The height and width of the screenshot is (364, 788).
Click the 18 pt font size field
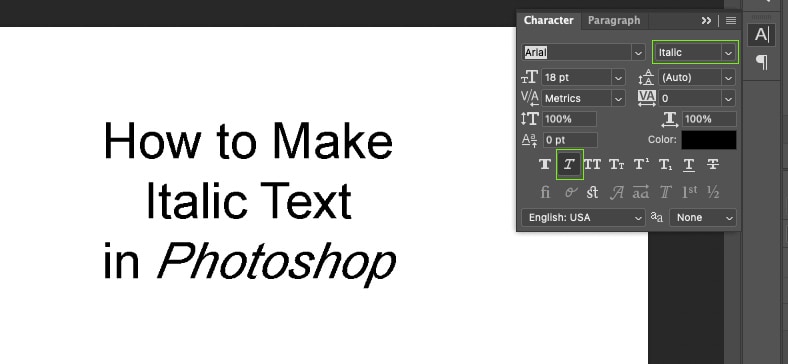coord(576,78)
